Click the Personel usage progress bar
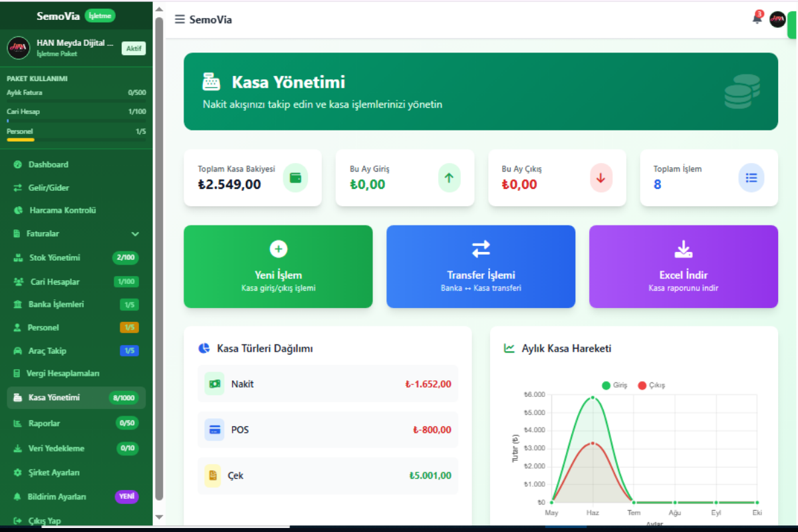798x532 pixels. (76, 139)
